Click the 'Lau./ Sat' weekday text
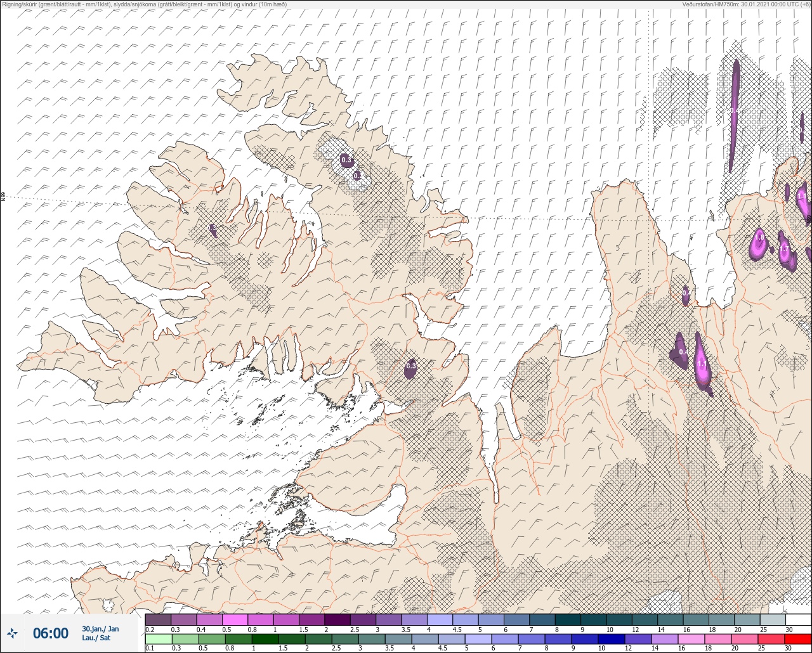This screenshot has height=653, width=812. (x=96, y=637)
